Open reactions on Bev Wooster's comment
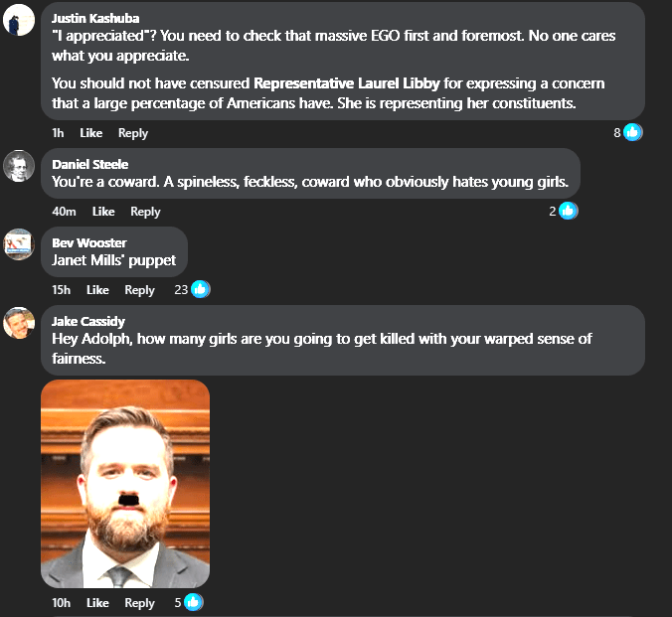672x617 pixels. (200, 289)
